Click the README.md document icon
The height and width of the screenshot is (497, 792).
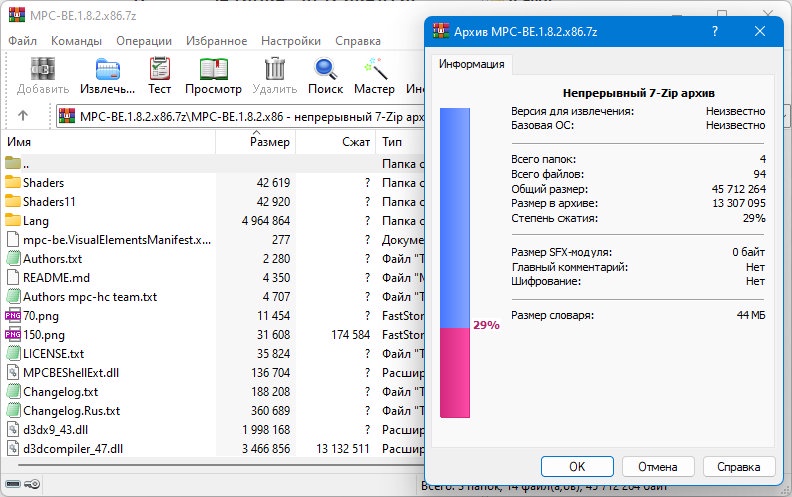[x=13, y=277]
